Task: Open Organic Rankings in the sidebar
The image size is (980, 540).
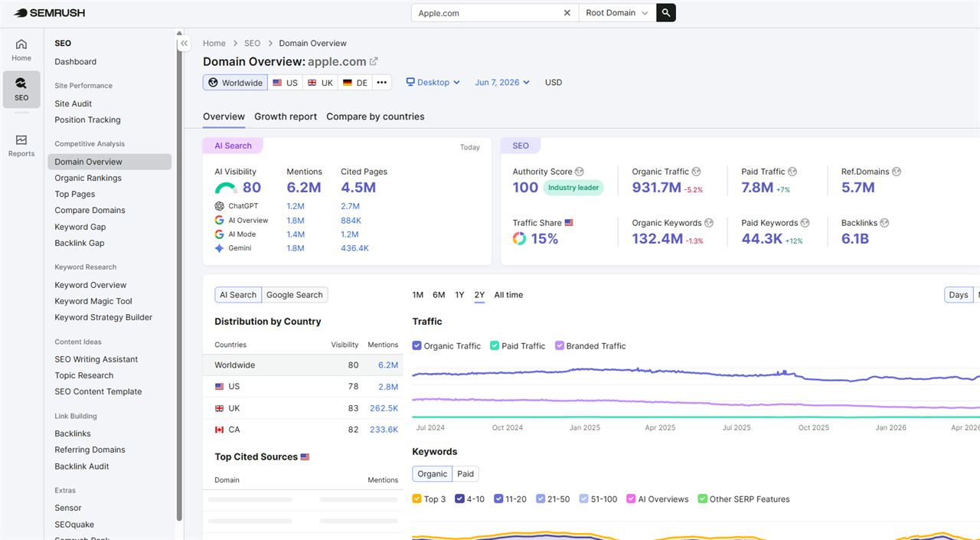Action: point(88,178)
